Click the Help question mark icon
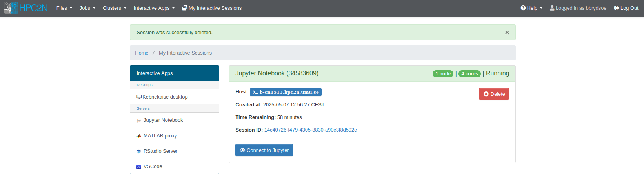This screenshot has width=644, height=181. point(523,8)
